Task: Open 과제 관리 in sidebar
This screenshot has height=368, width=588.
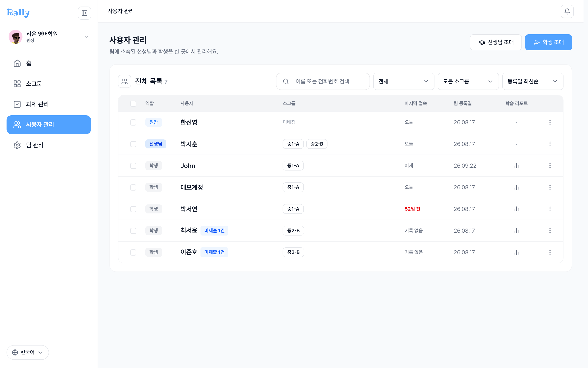Action: (x=49, y=104)
